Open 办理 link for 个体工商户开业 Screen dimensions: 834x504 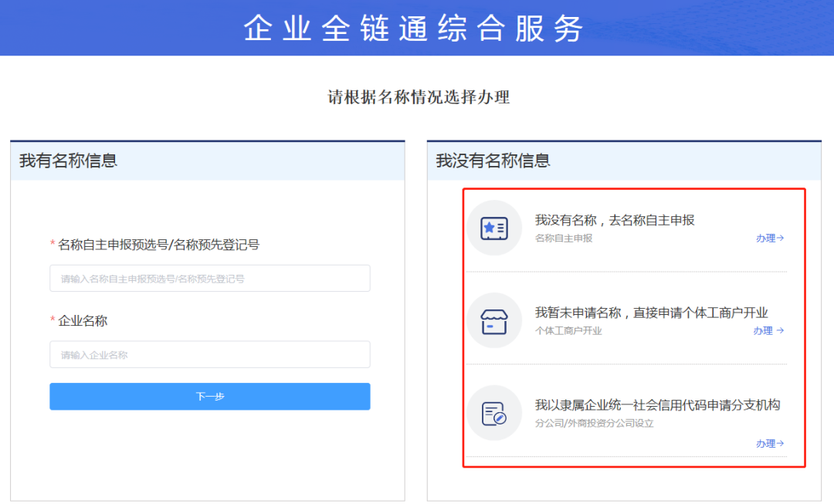tap(768, 330)
